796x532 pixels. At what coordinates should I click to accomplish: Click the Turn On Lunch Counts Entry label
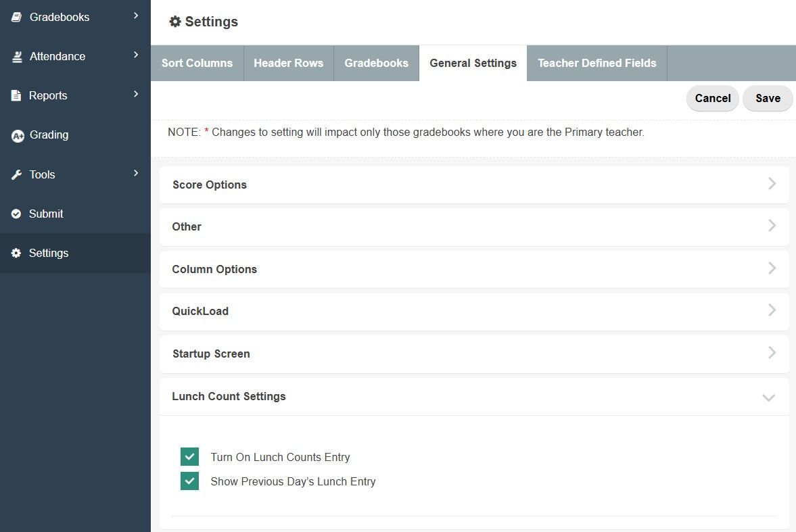[280, 457]
